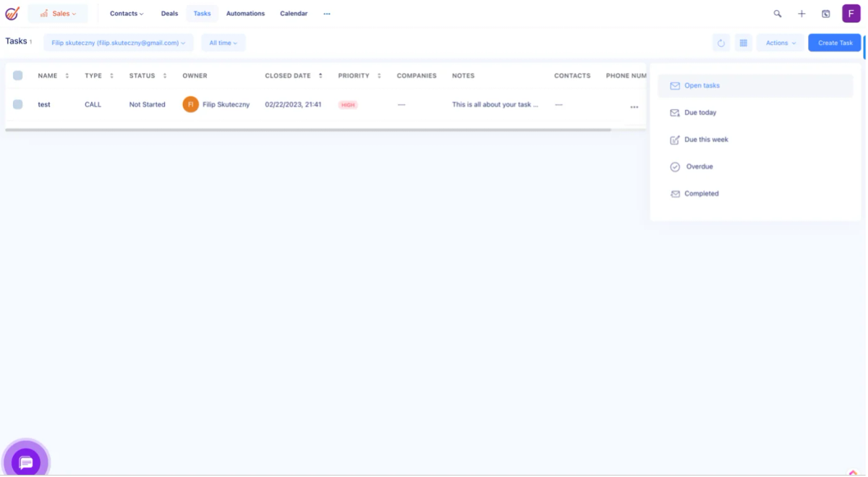The height and width of the screenshot is (477, 868).
Task: Show more navigation items via ellipsis
Action: [327, 14]
